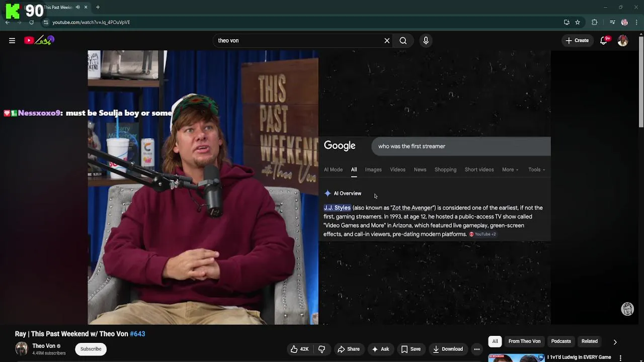The image size is (644, 362).
Task: Subscribe to Theo Von channel
Action: tap(91, 349)
